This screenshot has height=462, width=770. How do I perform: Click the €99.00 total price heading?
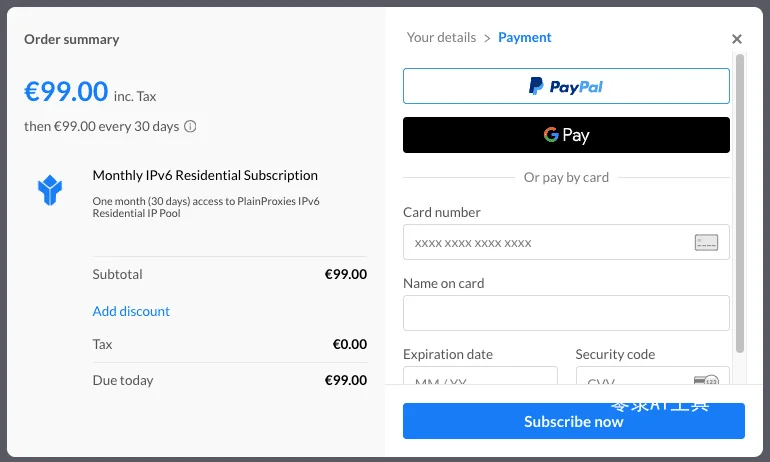click(66, 91)
